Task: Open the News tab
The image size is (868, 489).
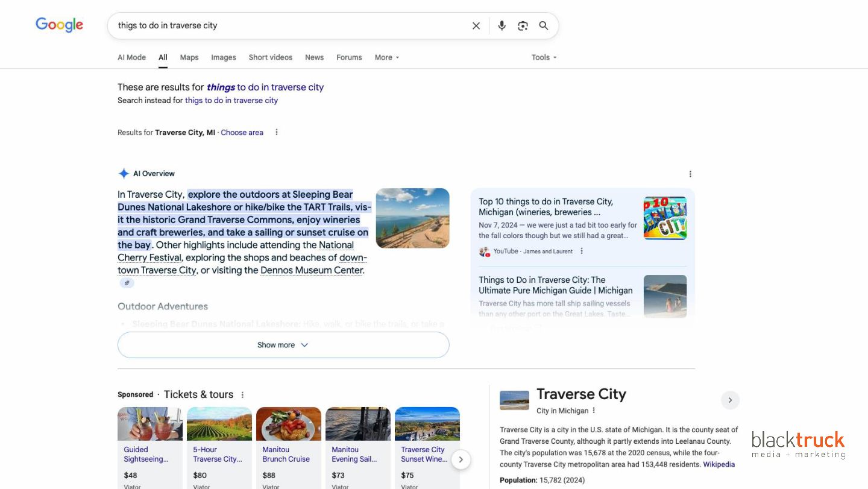Action: tap(314, 57)
